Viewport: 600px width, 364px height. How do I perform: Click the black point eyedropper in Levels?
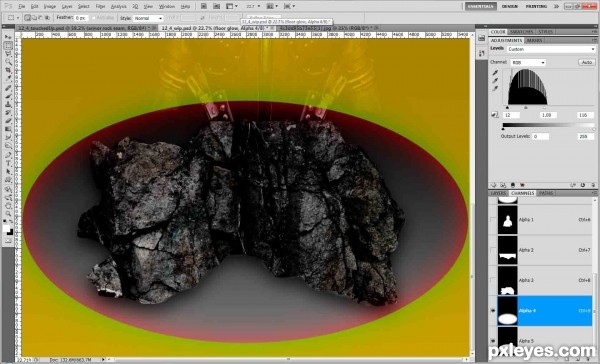(496, 72)
